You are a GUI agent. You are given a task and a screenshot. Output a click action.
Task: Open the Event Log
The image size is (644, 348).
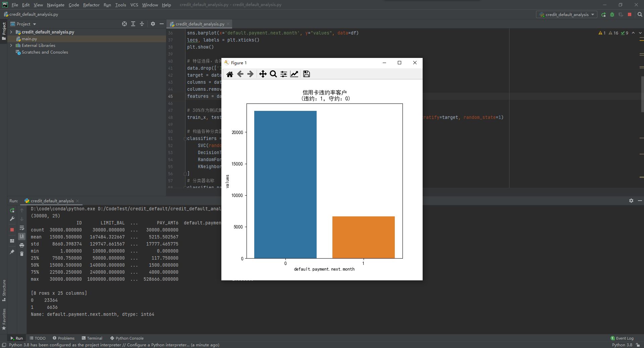click(x=622, y=338)
